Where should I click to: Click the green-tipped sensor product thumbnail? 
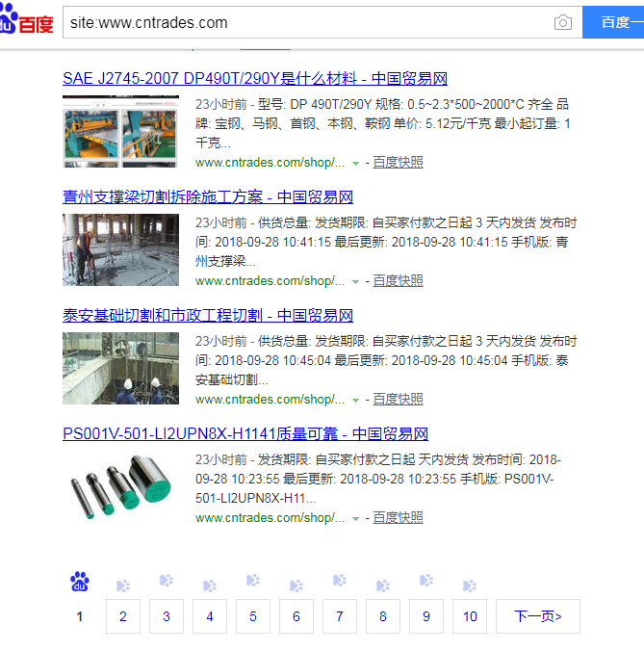[120, 486]
